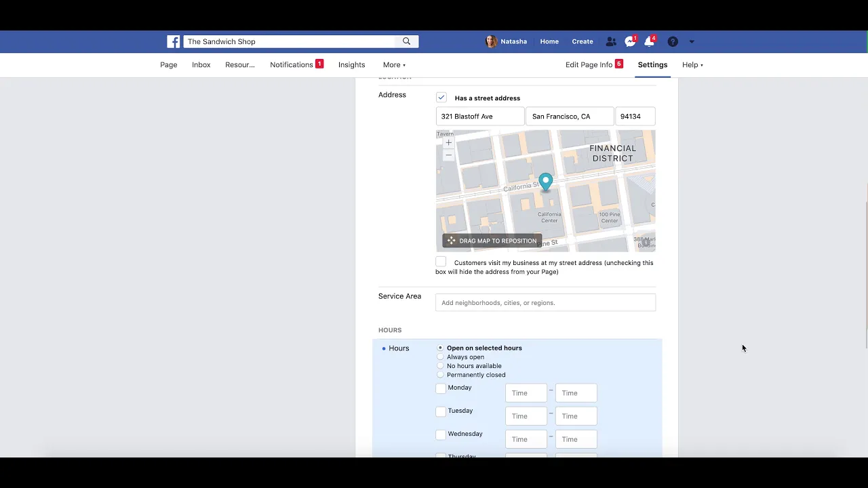The width and height of the screenshot is (868, 488).
Task: Open the Notifications tab
Action: pos(292,65)
